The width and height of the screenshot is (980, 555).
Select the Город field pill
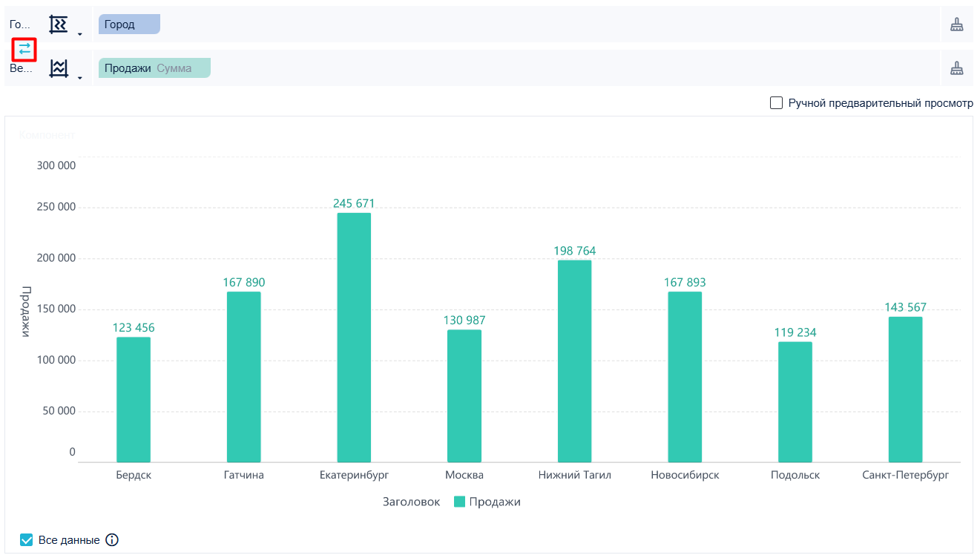tap(129, 24)
